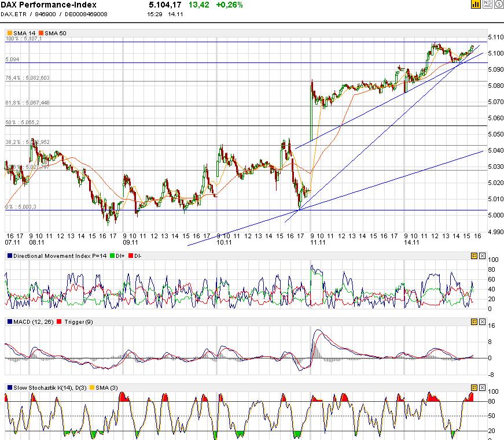
Task: Click the 4.990 price axis label
Action: (x=495, y=231)
